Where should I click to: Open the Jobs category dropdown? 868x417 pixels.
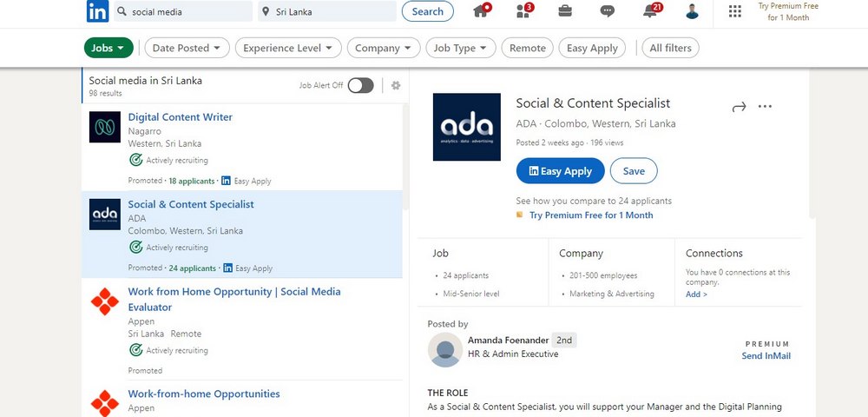pyautogui.click(x=108, y=48)
